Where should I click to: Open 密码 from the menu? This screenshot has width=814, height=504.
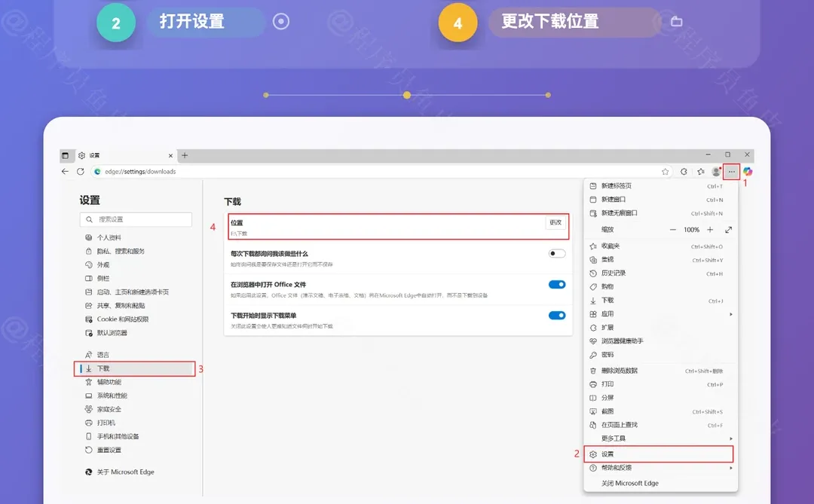tap(660, 355)
